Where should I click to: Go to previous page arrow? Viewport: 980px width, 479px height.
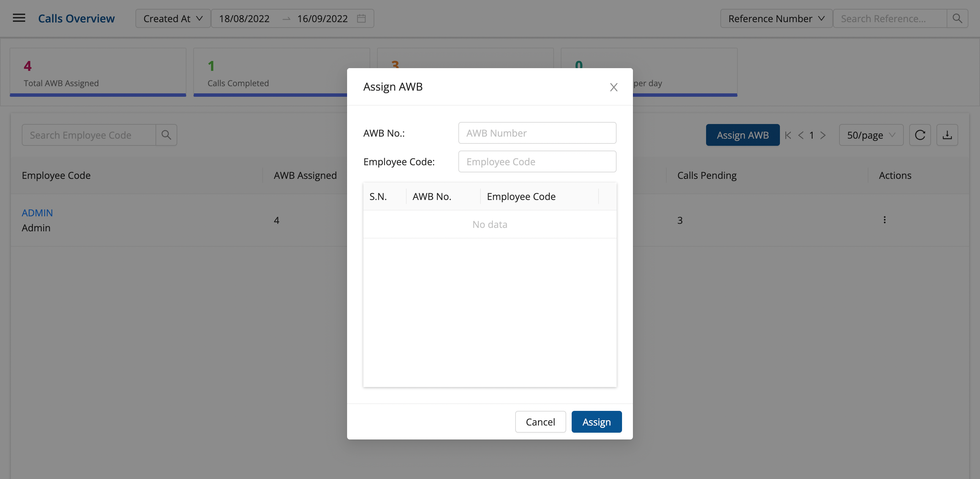pos(800,135)
